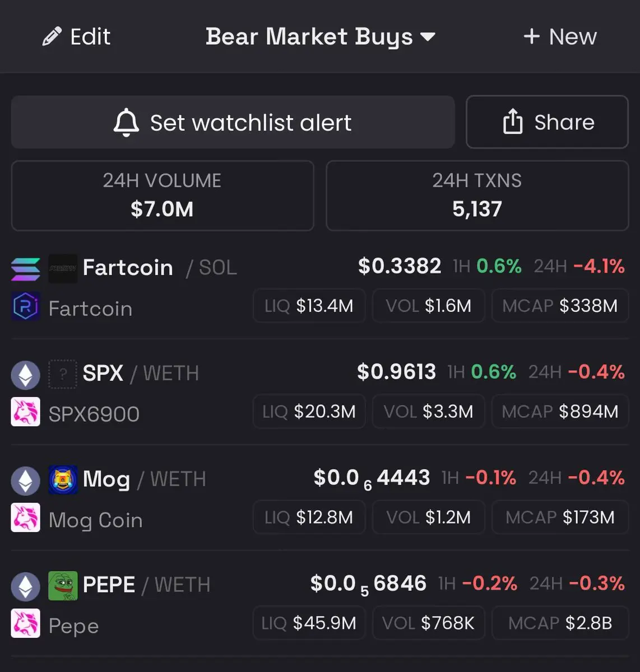Click the Edit pencil icon
The image size is (640, 672).
(x=52, y=37)
